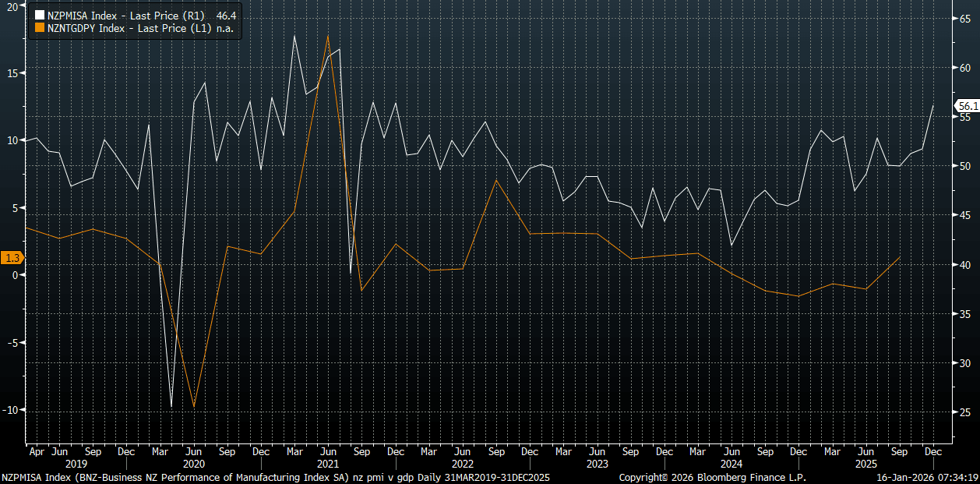Click the 20 tick on the left axis

pos(14,5)
